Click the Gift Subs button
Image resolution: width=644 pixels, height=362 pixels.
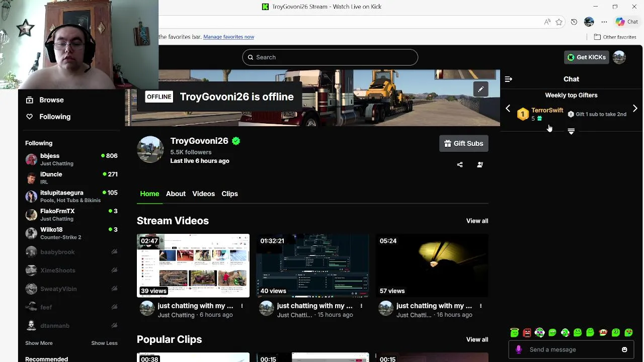pyautogui.click(x=464, y=143)
